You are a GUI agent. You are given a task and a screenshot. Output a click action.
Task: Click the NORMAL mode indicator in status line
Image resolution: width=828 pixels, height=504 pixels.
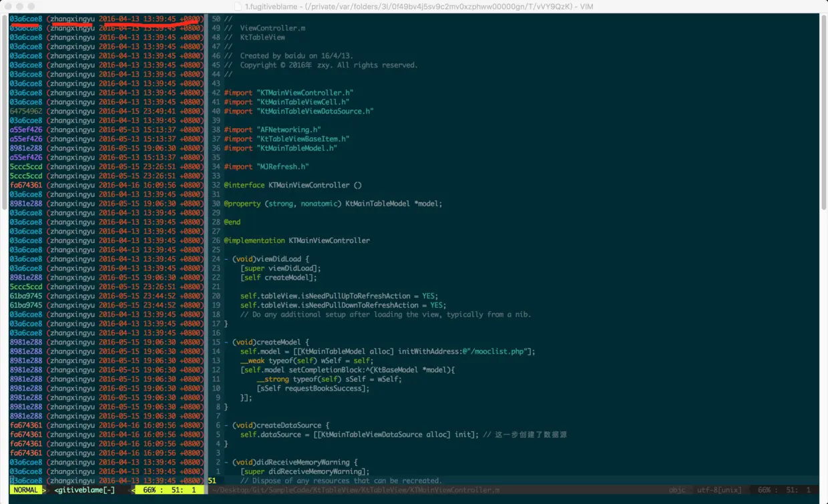tap(25, 490)
